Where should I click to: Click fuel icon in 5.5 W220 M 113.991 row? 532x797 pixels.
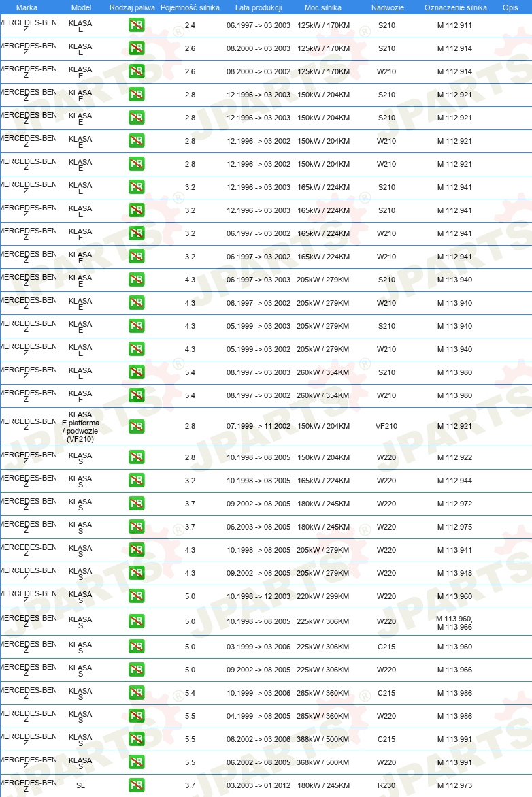click(136, 762)
